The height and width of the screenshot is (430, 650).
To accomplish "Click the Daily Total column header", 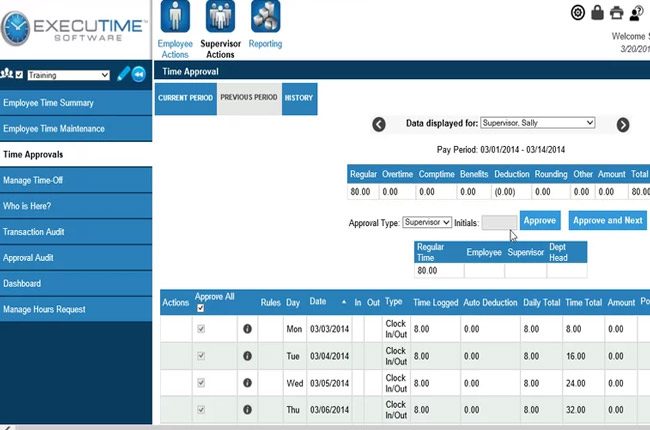I will (541, 303).
